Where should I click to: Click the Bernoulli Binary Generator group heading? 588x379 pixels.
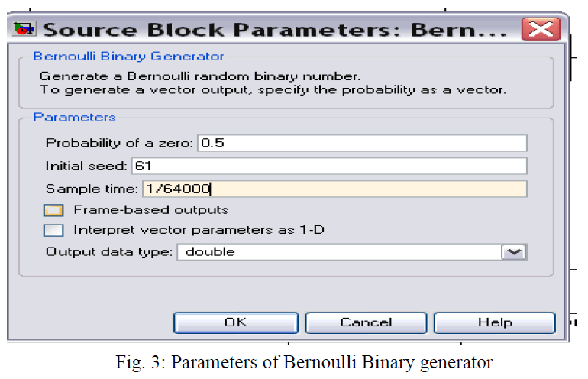(x=128, y=57)
